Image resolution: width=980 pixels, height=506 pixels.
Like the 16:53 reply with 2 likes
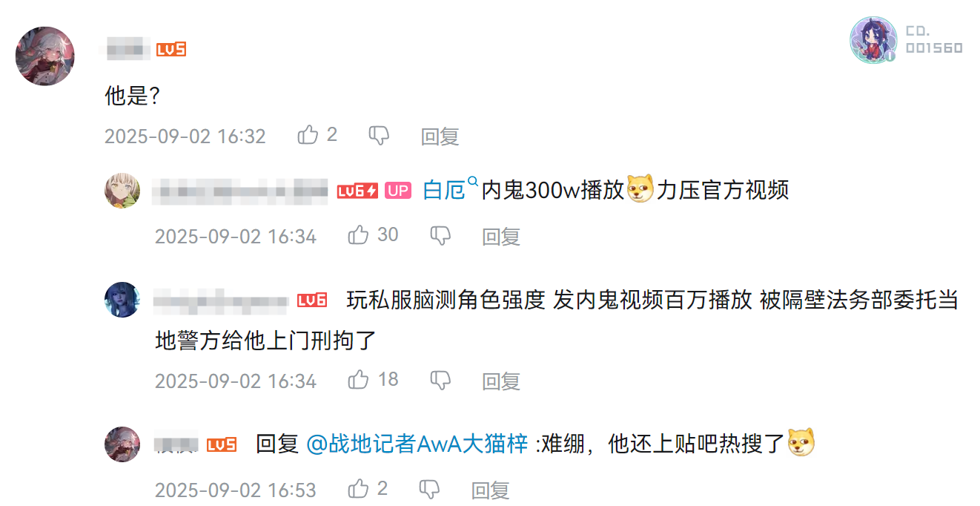point(358,488)
